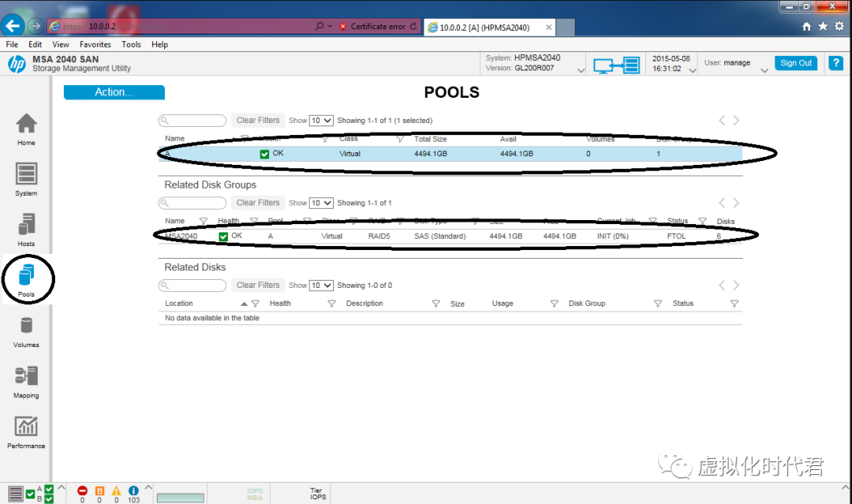Open the Favorites menu
Image resolution: width=852 pixels, height=504 pixels.
coord(95,44)
